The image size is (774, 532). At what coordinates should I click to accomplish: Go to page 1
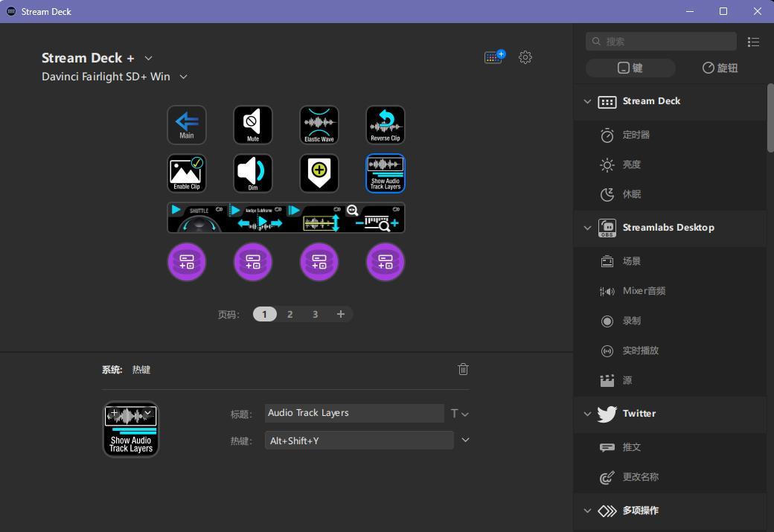coord(265,314)
